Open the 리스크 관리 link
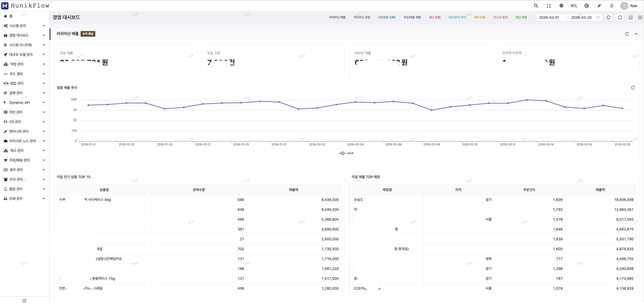Screen dimensions: 644x303 500,17
